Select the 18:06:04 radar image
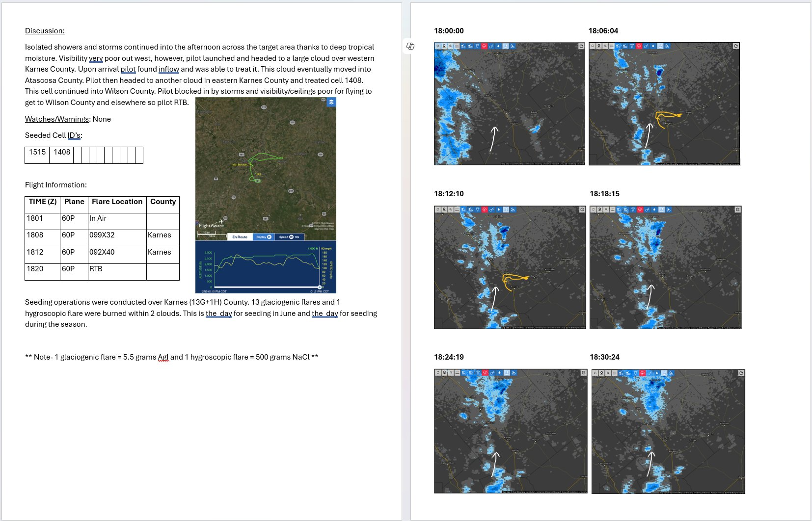Screen dimensions: 812x521 point(664,104)
